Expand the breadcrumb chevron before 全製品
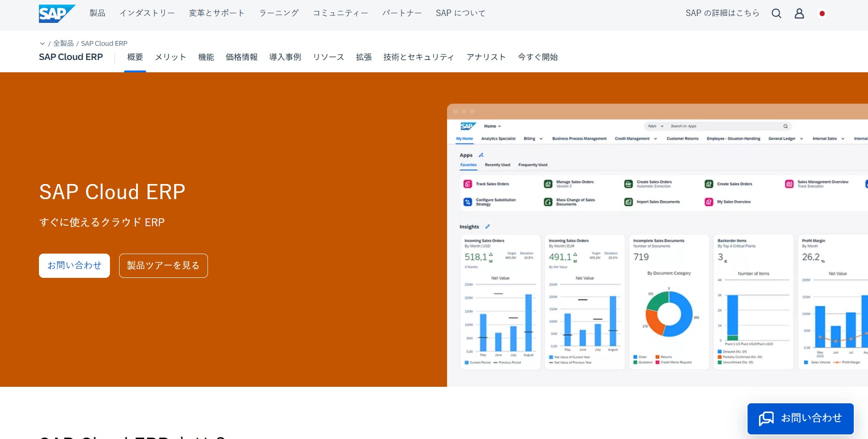868x439 pixels. pyautogui.click(x=42, y=44)
